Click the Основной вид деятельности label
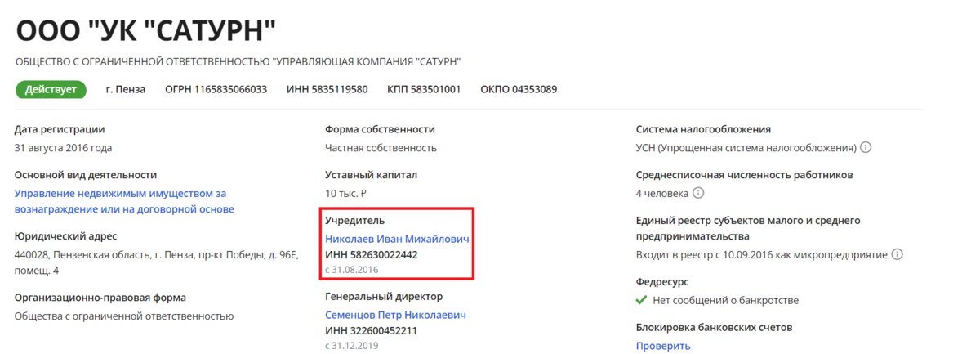The height and width of the screenshot is (354, 980). [86, 175]
